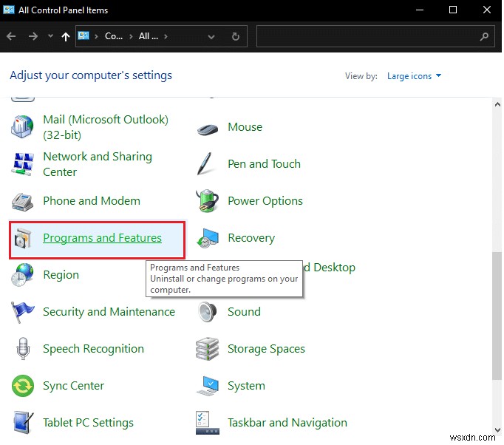The image size is (504, 445).
Task: Open the Tablet PC Settings link
Action: coord(88,423)
